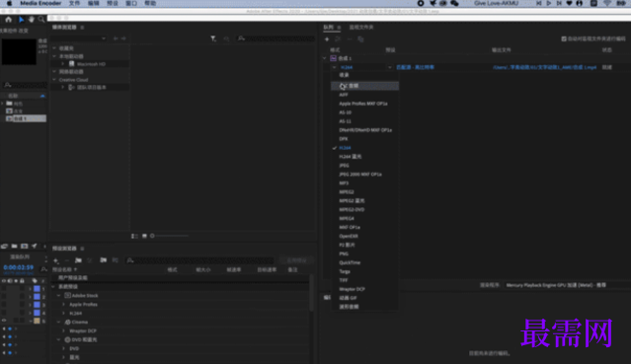Go forward with Media Browser right arrow

click(x=123, y=38)
